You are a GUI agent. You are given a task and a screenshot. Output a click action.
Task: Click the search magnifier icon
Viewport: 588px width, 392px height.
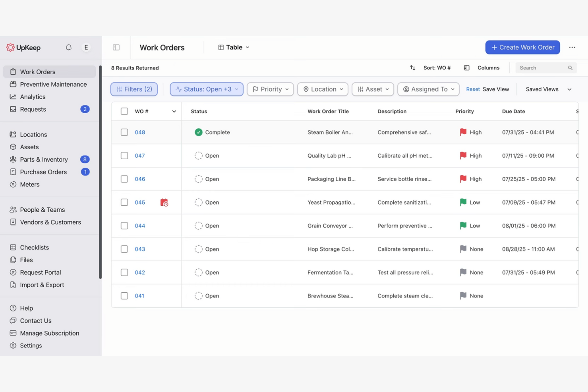click(x=570, y=68)
